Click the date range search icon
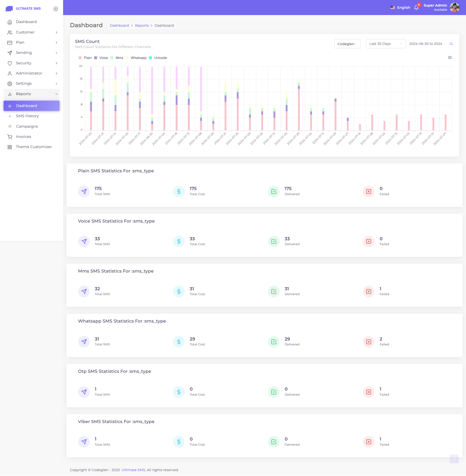Viewport: 466px width, 476px height. 451,44
